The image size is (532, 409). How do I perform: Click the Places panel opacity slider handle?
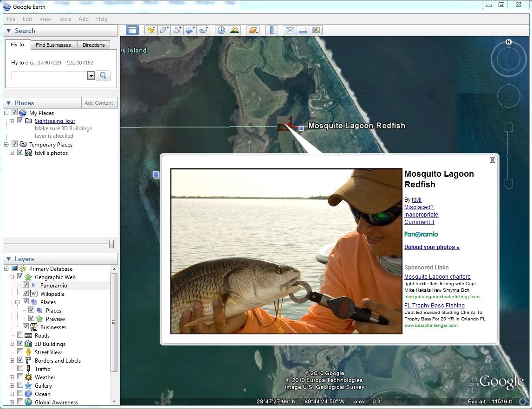point(111,244)
